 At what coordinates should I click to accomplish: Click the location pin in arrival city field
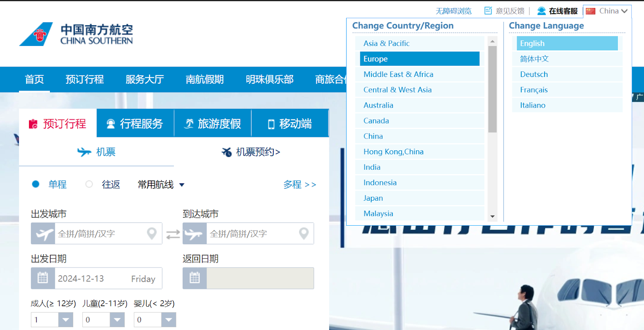304,233
